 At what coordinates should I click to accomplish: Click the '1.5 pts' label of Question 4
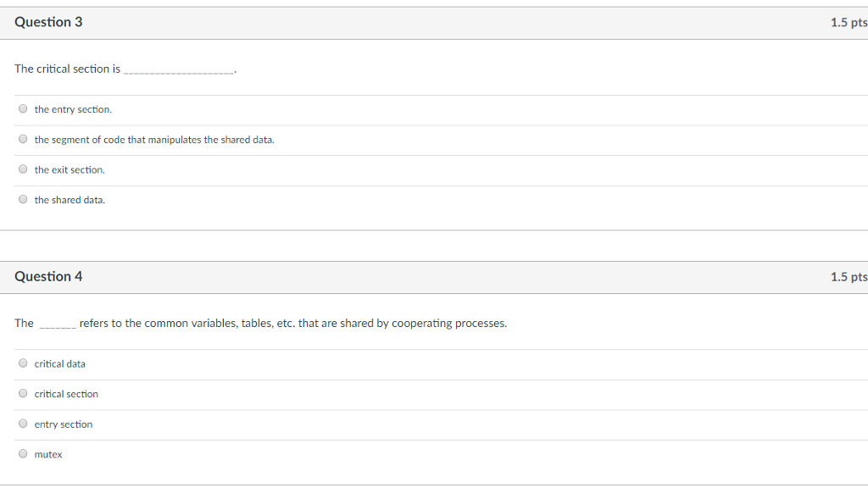pyautogui.click(x=849, y=277)
